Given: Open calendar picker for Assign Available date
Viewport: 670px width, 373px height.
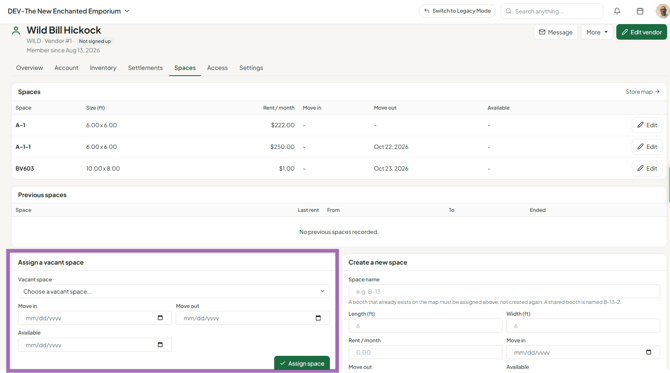Looking at the screenshot, I should (160, 345).
